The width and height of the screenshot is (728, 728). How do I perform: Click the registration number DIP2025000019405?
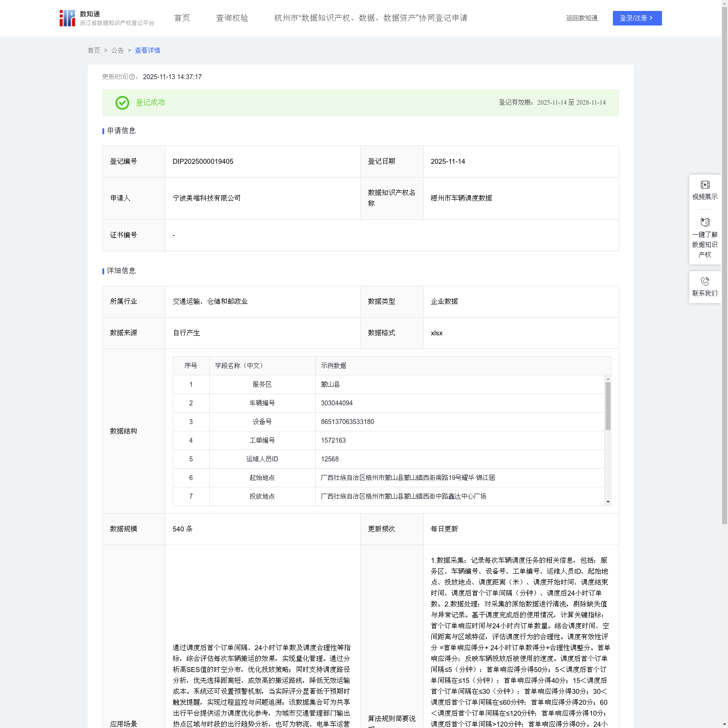203,162
